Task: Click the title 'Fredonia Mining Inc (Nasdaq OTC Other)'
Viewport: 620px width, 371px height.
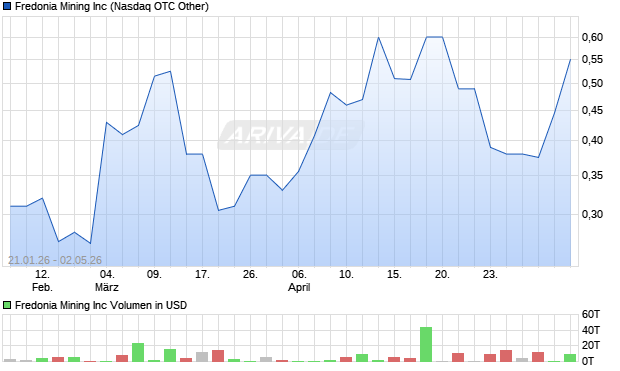Action: coord(112,6)
